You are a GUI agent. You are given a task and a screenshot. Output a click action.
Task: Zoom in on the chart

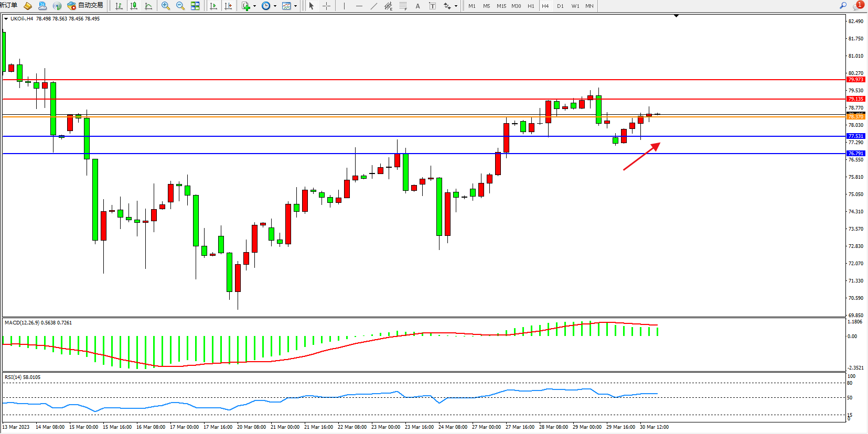(x=166, y=6)
